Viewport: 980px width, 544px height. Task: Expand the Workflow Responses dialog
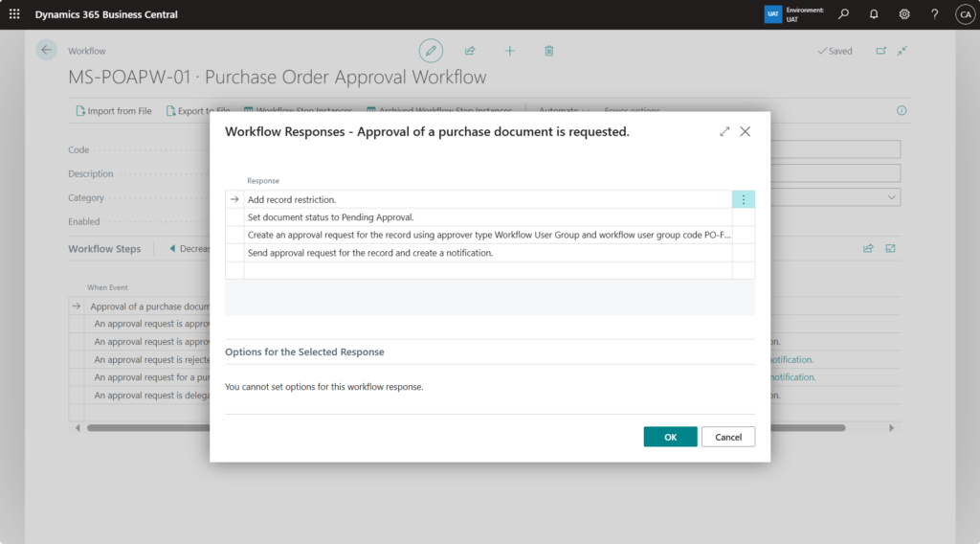click(x=724, y=131)
